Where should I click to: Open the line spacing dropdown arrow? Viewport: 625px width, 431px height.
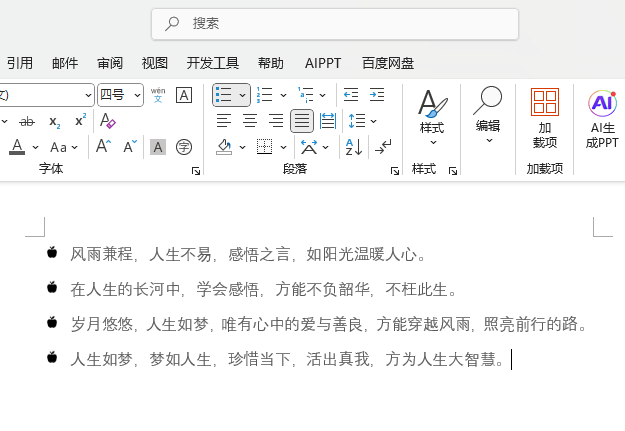click(x=373, y=121)
